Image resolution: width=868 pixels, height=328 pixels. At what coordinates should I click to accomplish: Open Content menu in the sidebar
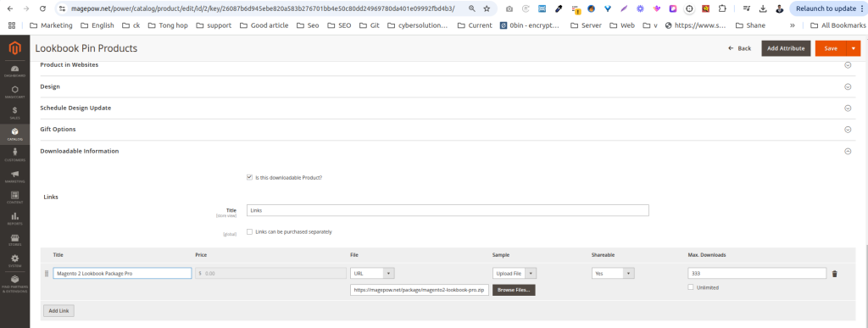[14, 197]
